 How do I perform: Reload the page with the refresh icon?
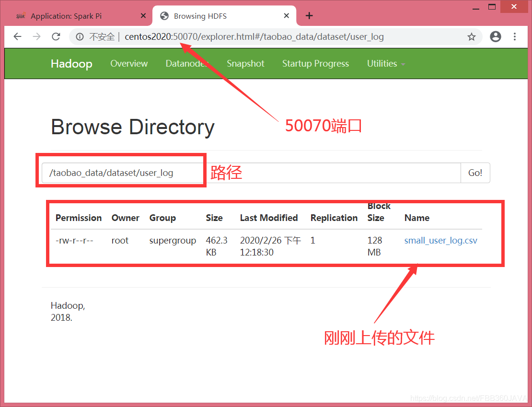56,36
